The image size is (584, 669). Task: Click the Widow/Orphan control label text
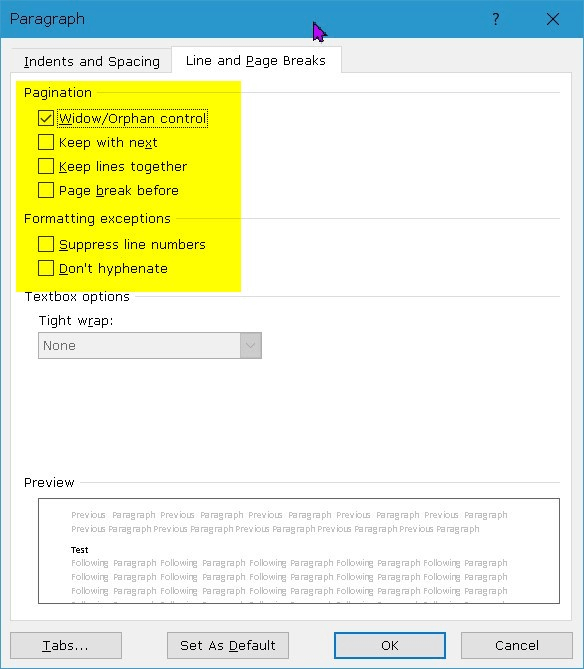[x=133, y=118]
